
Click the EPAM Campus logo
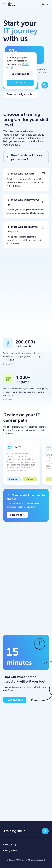click(12, 4)
